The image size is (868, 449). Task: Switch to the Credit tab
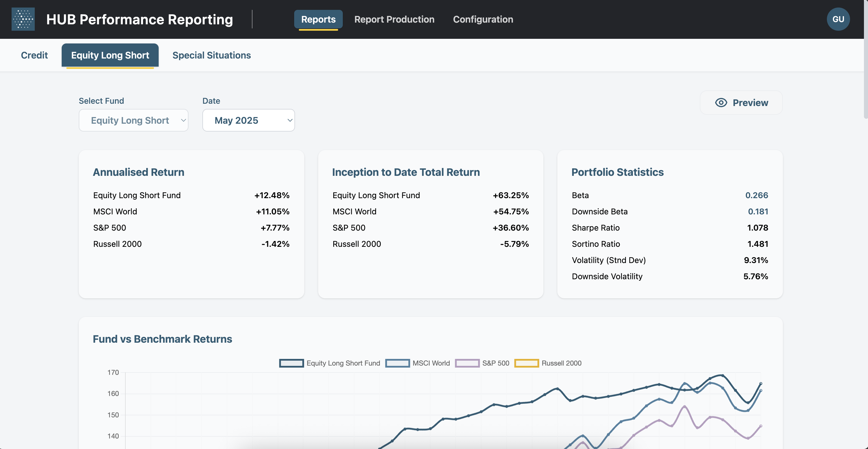click(34, 55)
